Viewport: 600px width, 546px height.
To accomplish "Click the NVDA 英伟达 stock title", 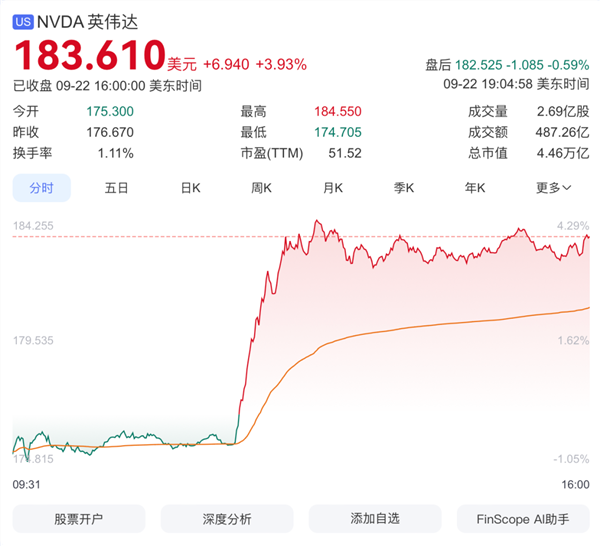I will 87,22.
